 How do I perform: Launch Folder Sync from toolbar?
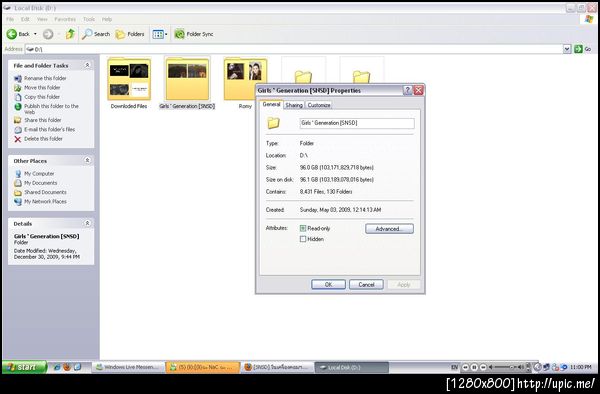pyautogui.click(x=194, y=34)
